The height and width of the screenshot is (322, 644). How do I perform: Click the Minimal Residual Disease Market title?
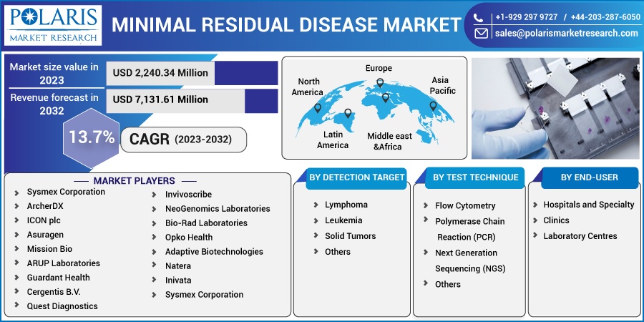pyautogui.click(x=286, y=25)
